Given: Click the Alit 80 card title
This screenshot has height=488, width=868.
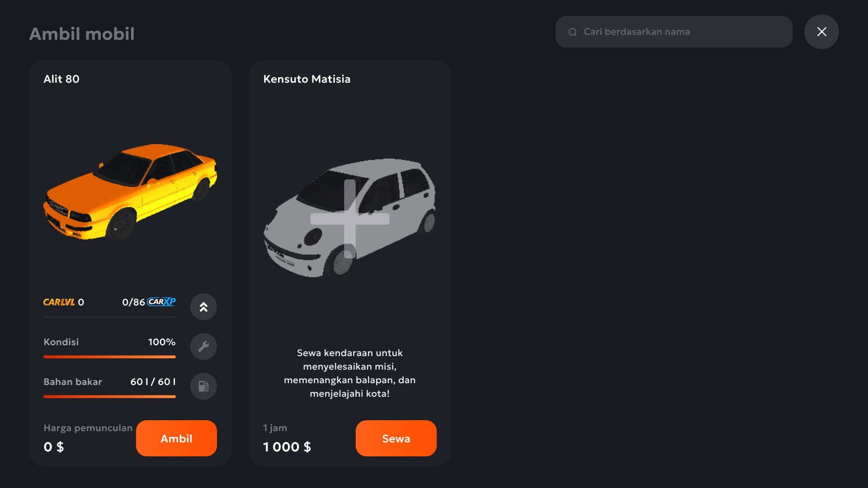Looking at the screenshot, I should click(61, 79).
